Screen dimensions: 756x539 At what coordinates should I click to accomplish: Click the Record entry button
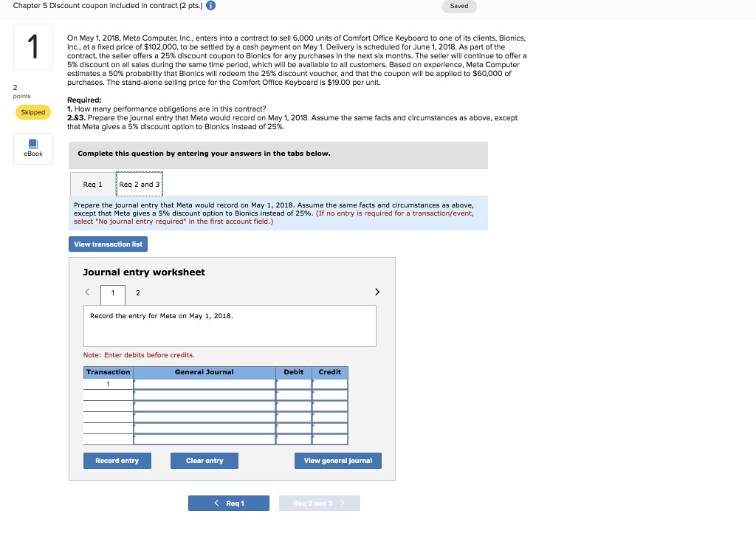click(117, 461)
